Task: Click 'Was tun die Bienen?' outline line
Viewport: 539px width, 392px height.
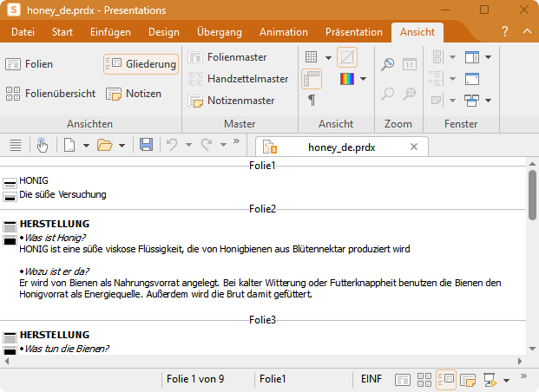Action: (66, 349)
